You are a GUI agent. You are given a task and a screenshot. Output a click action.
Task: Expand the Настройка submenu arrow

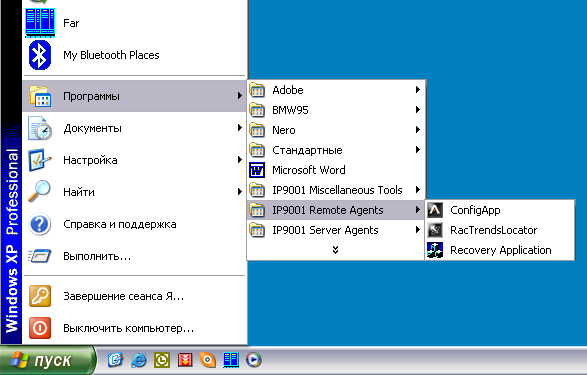point(240,160)
